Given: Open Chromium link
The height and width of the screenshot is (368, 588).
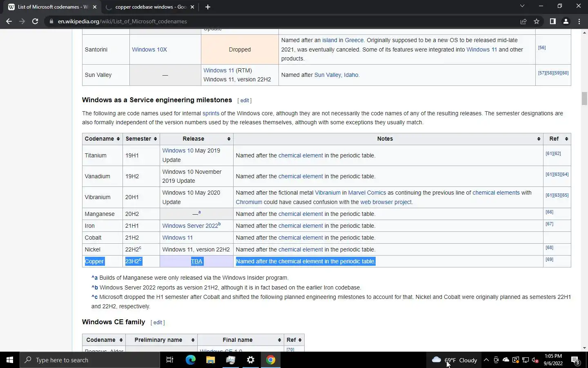Looking at the screenshot, I should click(x=249, y=202).
